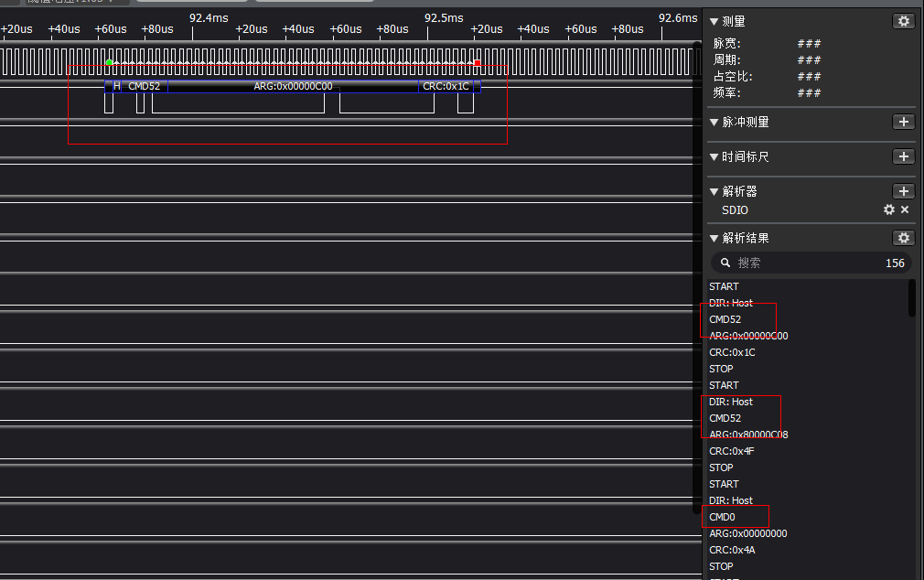The height and width of the screenshot is (580, 924).
Task: Focus the 搜索 results search field
Action: (811, 263)
